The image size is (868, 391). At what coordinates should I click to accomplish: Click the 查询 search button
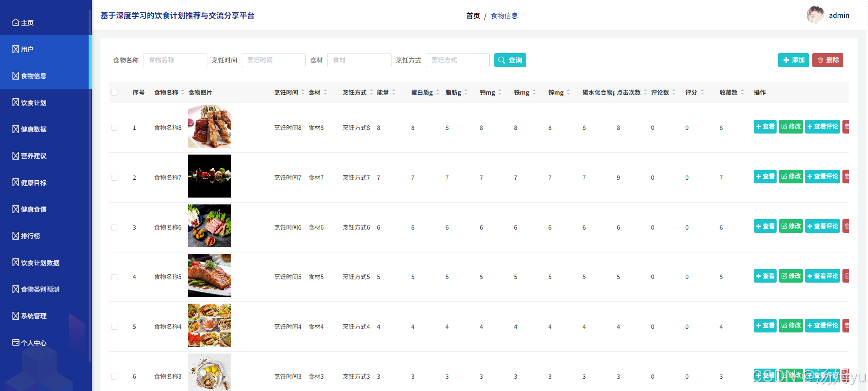point(510,60)
